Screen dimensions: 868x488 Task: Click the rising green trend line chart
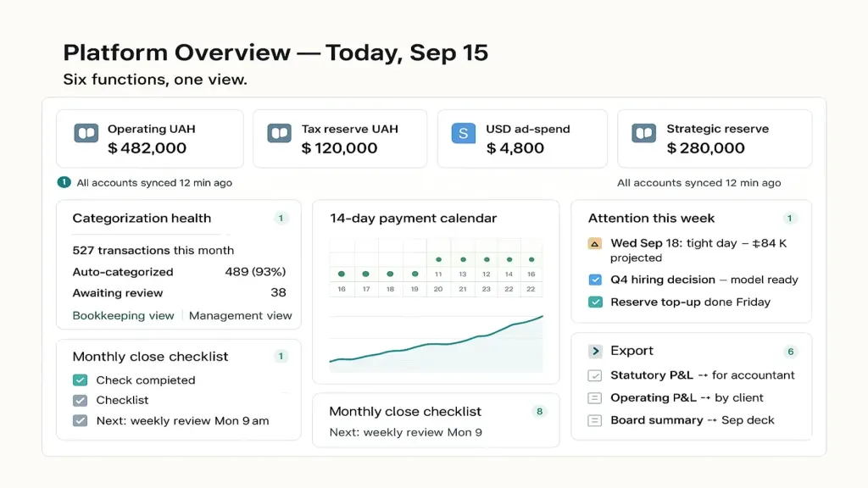(437, 343)
